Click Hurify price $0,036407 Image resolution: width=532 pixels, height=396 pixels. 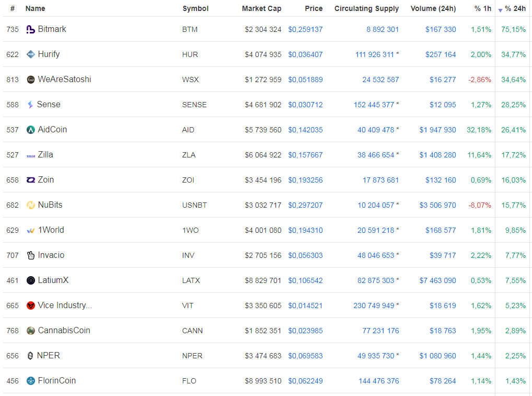point(305,55)
